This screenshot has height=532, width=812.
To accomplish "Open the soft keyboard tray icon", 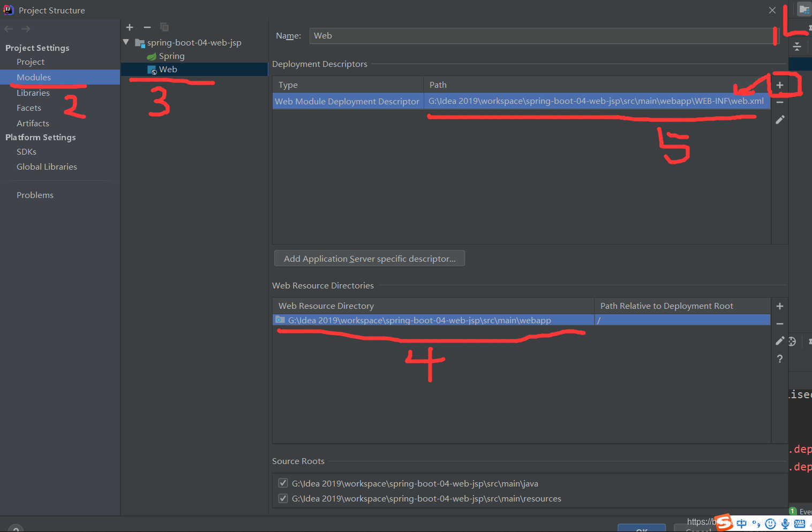I will tap(800, 524).
